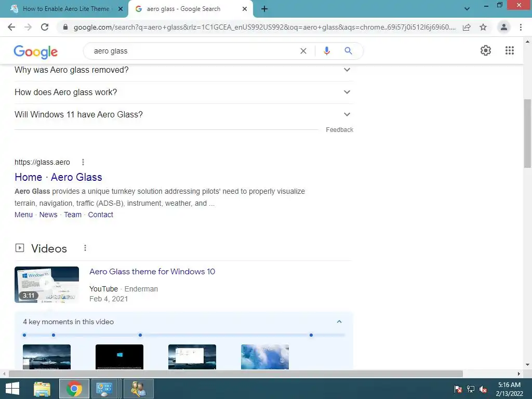Jump to fourth key moment timeline dot
The height and width of the screenshot is (399, 532).
311,335
